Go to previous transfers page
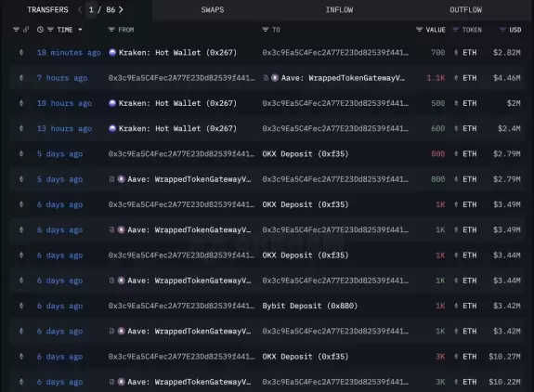Screen dimensions: 534x392 (x=80, y=10)
